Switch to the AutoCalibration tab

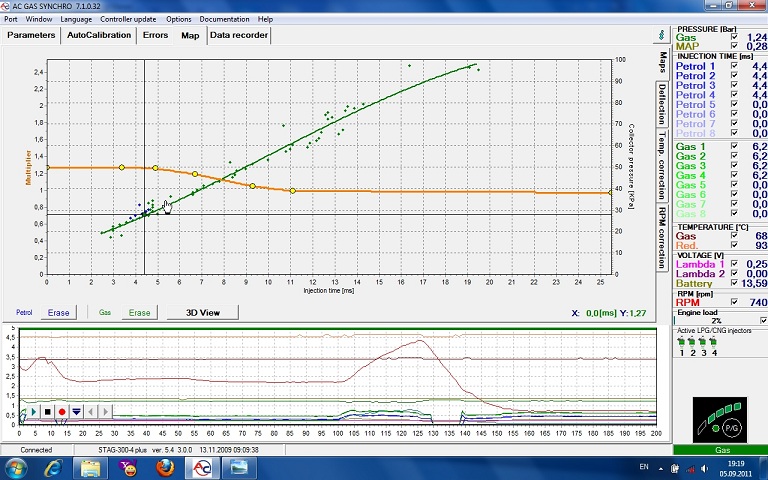99,35
